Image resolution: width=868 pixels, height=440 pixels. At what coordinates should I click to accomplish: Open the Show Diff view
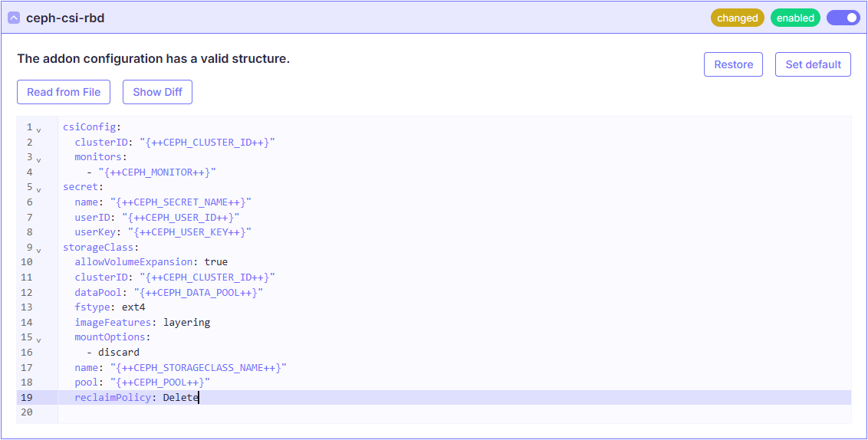tap(157, 92)
